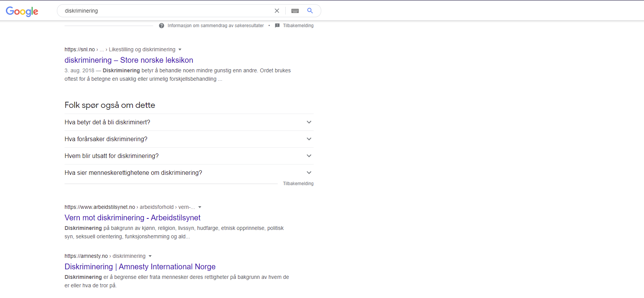Click the snippet date '3. aug. 2018'
This screenshot has width=644, height=298.
(79, 70)
